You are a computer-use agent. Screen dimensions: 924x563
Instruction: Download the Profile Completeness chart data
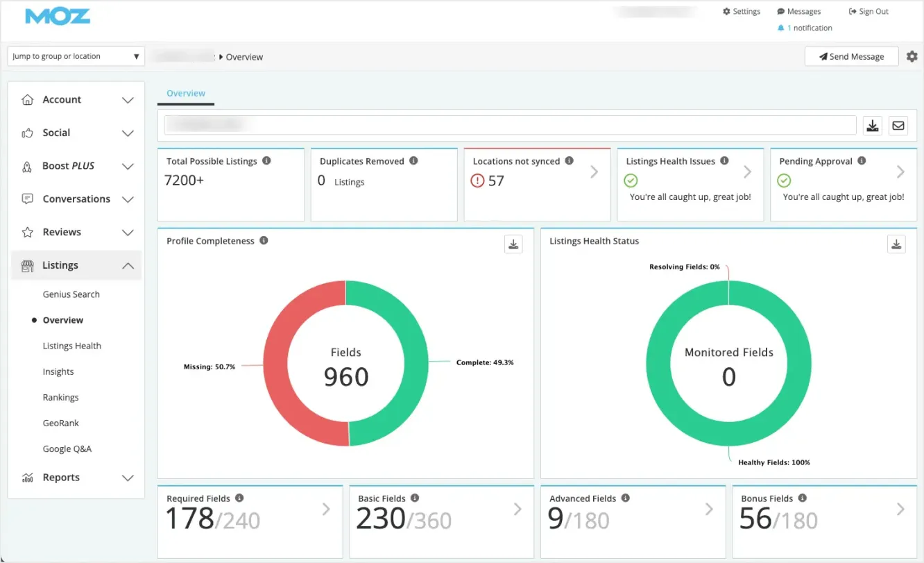[x=513, y=244]
